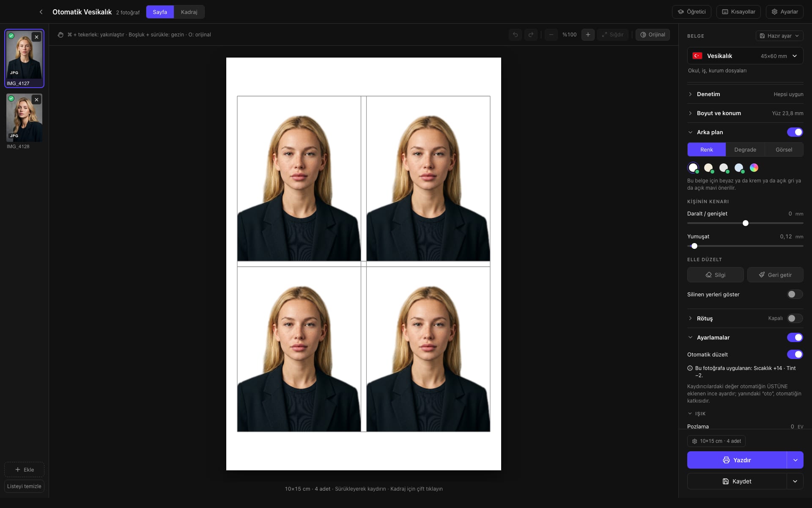Image resolution: width=812 pixels, height=508 pixels.
Task: Disable Otomatik düzelt switch
Action: pyautogui.click(x=795, y=354)
